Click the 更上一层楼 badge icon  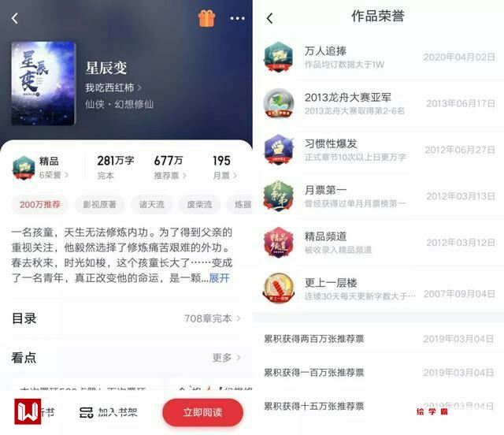[278, 288]
